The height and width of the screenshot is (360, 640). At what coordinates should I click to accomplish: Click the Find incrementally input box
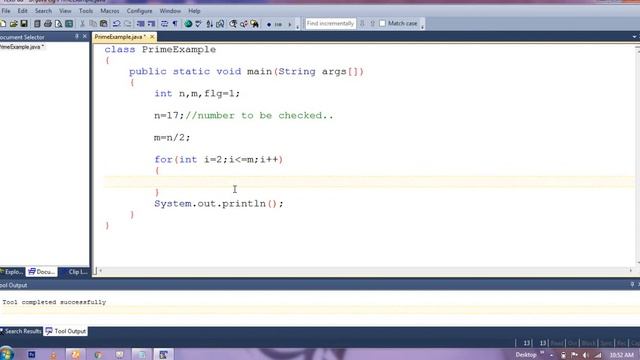point(330,24)
